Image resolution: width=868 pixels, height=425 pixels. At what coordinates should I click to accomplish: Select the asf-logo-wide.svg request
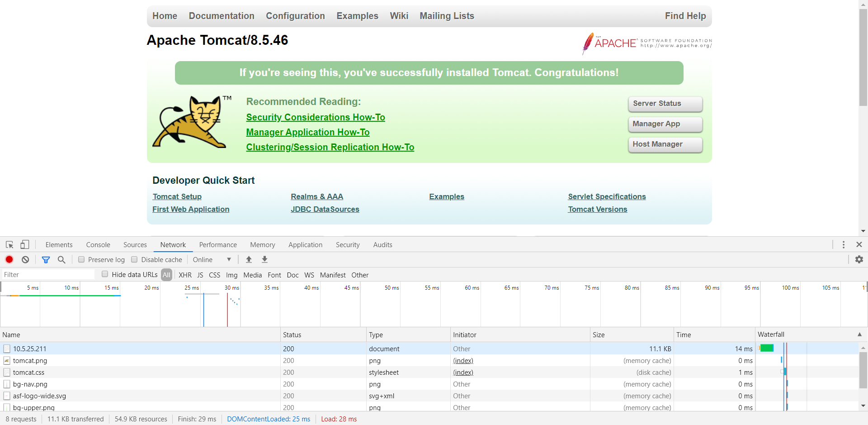pyautogui.click(x=429, y=396)
